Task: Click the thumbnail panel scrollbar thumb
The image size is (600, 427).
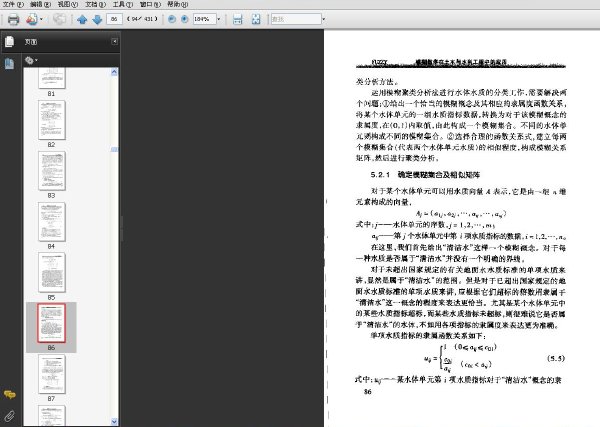Action: [x=114, y=149]
